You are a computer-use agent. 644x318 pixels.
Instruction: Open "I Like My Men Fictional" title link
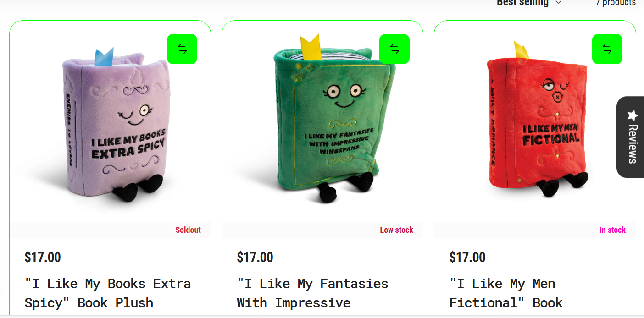coord(506,293)
